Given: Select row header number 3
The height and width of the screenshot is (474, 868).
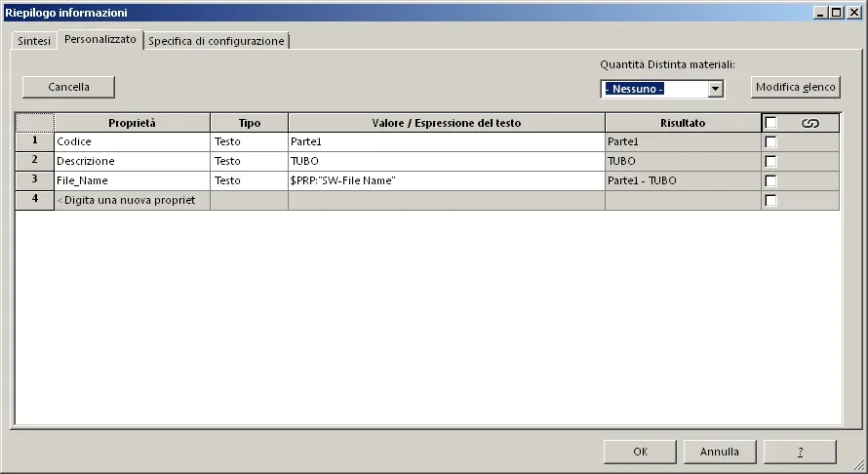Looking at the screenshot, I should pyautogui.click(x=34, y=180).
